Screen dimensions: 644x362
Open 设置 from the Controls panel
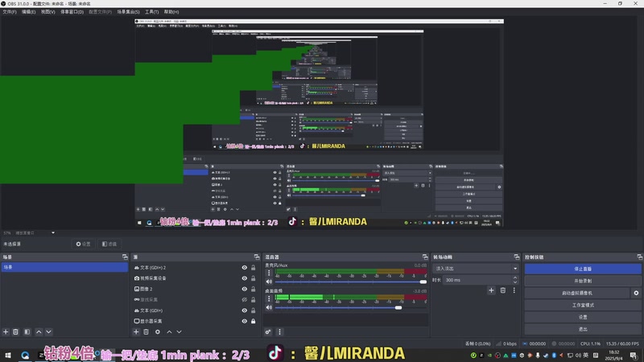pyautogui.click(x=582, y=317)
